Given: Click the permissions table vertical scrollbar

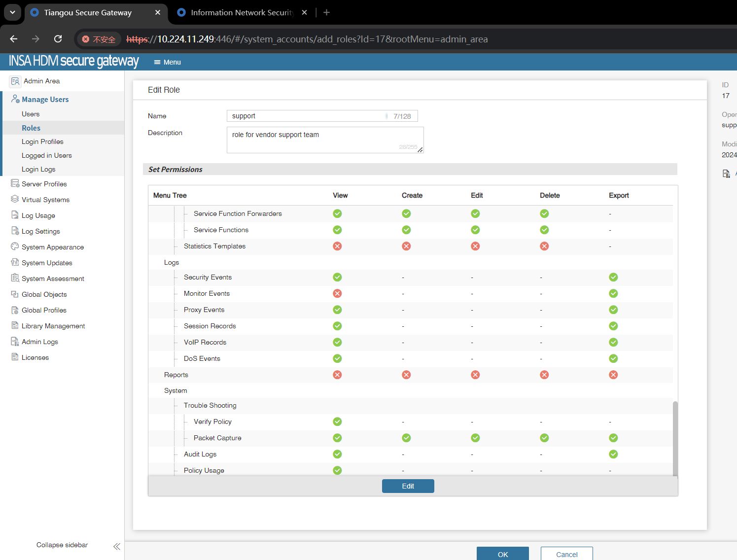Looking at the screenshot, I should click(675, 438).
